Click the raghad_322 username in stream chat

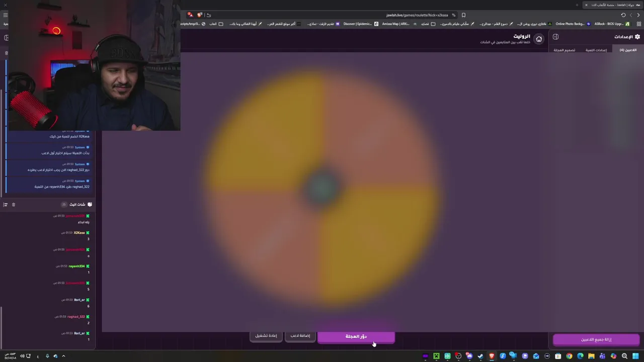pyautogui.click(x=76, y=317)
